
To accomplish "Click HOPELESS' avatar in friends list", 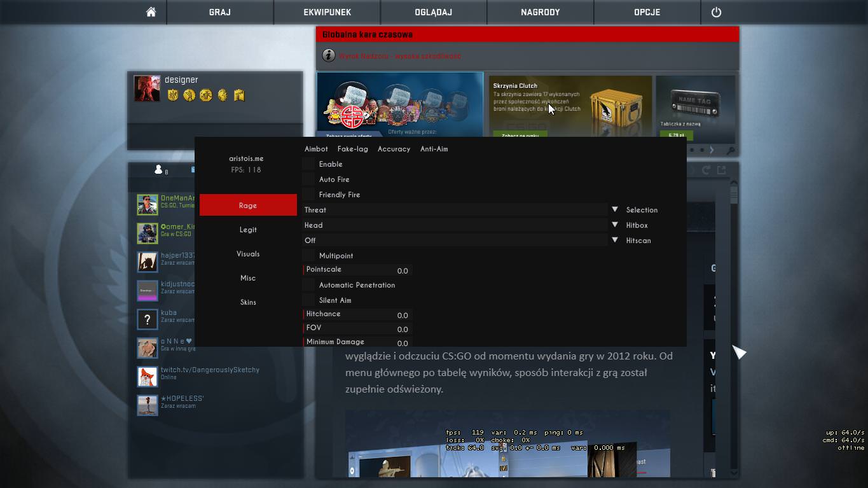I will (x=148, y=405).
